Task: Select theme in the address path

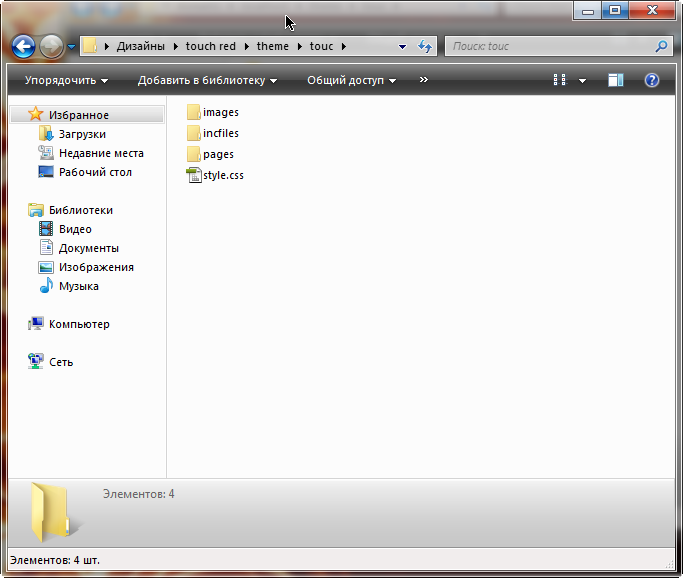Action: tap(273, 46)
